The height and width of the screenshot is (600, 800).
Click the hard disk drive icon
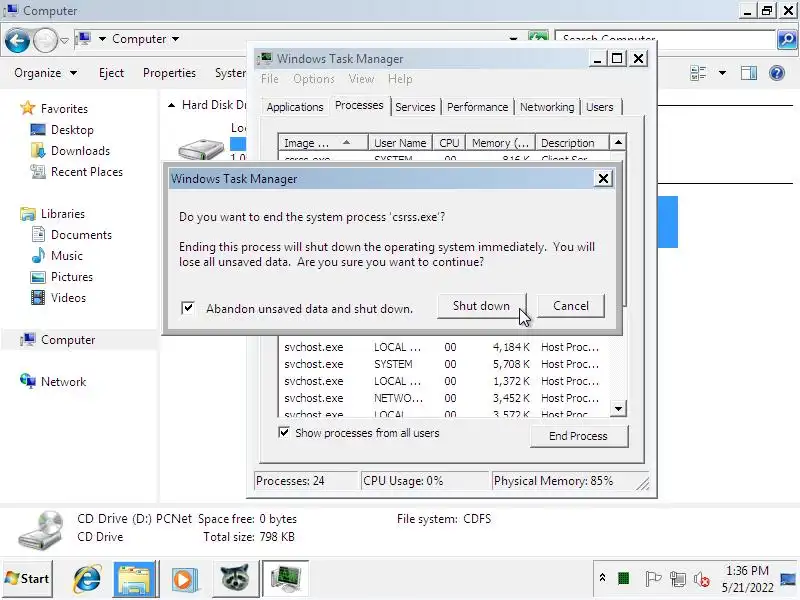[x=201, y=148]
